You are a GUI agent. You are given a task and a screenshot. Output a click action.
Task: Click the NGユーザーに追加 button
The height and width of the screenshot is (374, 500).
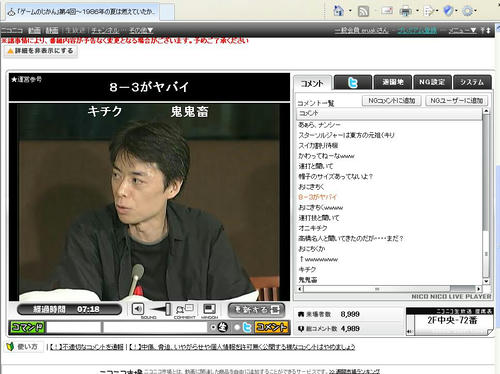[457, 101]
